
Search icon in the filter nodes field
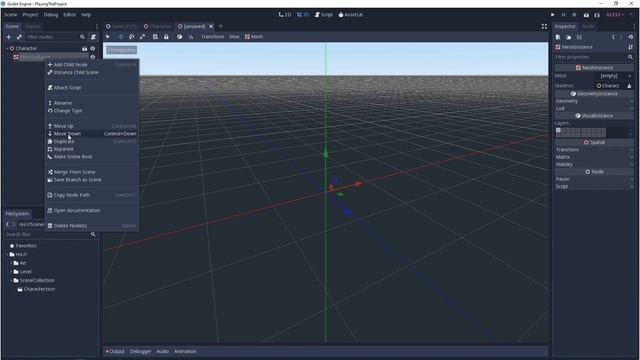[82, 37]
